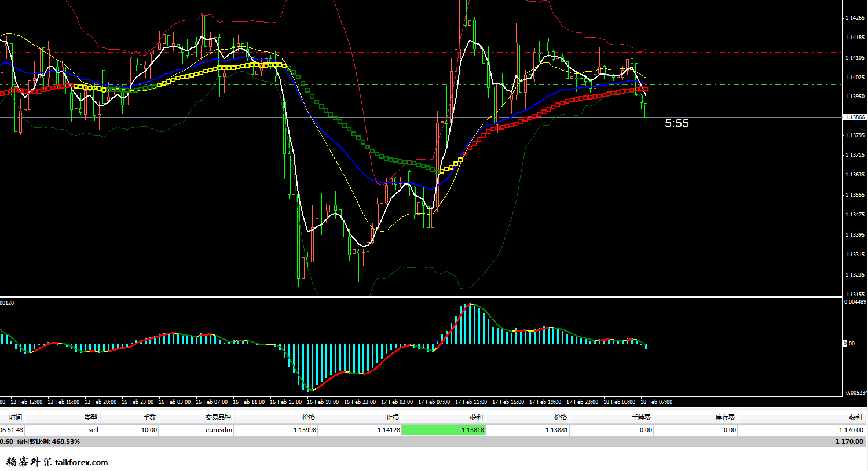Image resolution: width=868 pixels, height=471 pixels.
Task: Click the 1.13555 price scale label
Action: [855, 195]
